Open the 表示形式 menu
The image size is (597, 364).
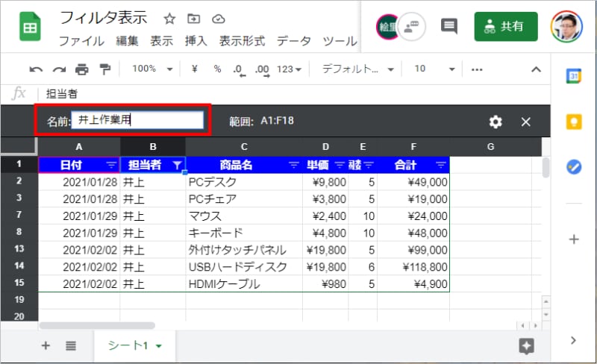click(242, 41)
